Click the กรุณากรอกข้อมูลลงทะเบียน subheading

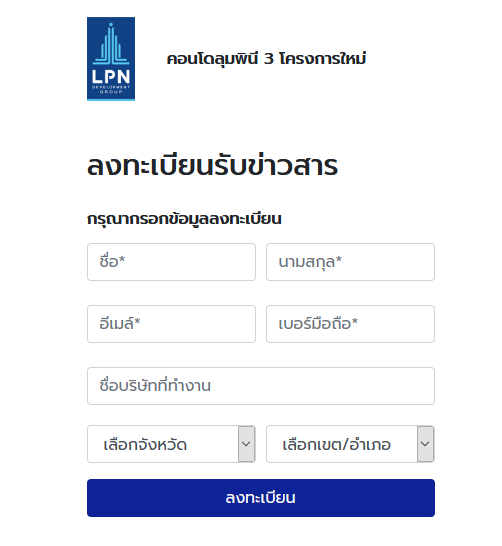tap(184, 219)
